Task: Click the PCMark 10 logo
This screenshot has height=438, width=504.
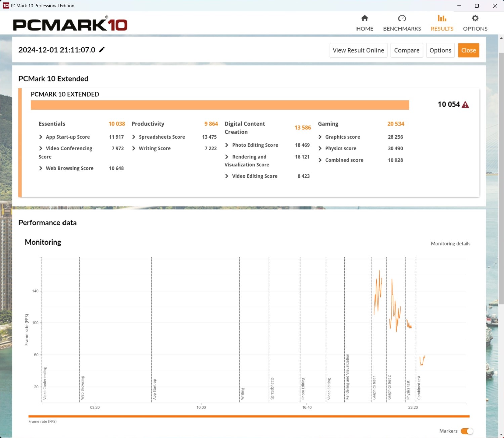Action: click(x=70, y=24)
